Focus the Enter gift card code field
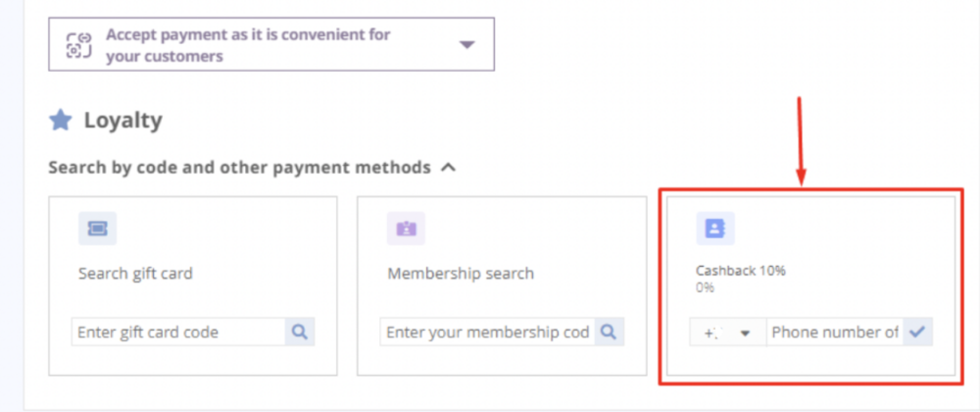 (178, 332)
